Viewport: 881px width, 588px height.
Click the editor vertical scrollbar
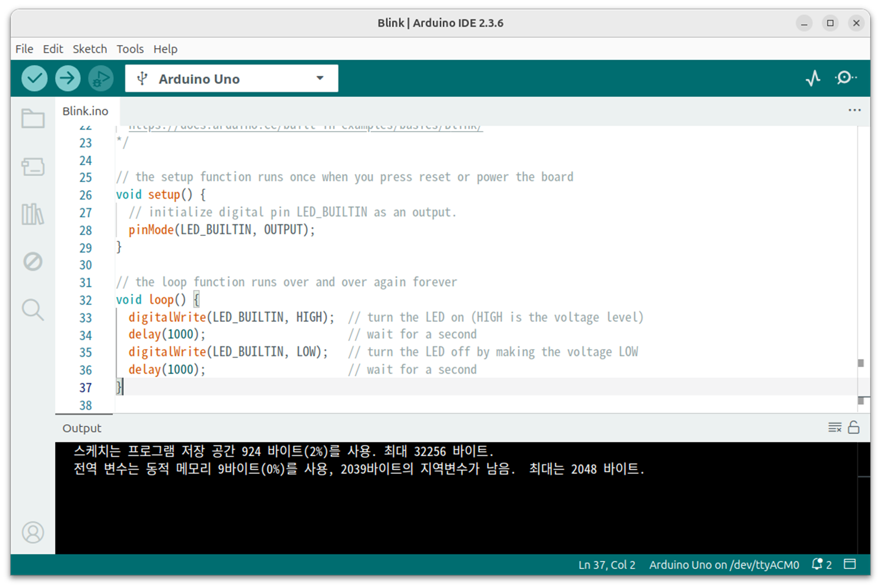864,269
